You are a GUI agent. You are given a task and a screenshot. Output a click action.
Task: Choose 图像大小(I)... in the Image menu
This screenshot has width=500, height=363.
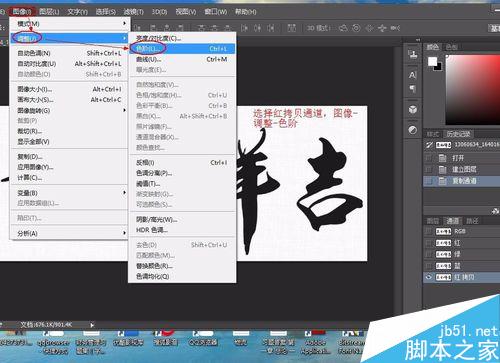pyautogui.click(x=69, y=89)
